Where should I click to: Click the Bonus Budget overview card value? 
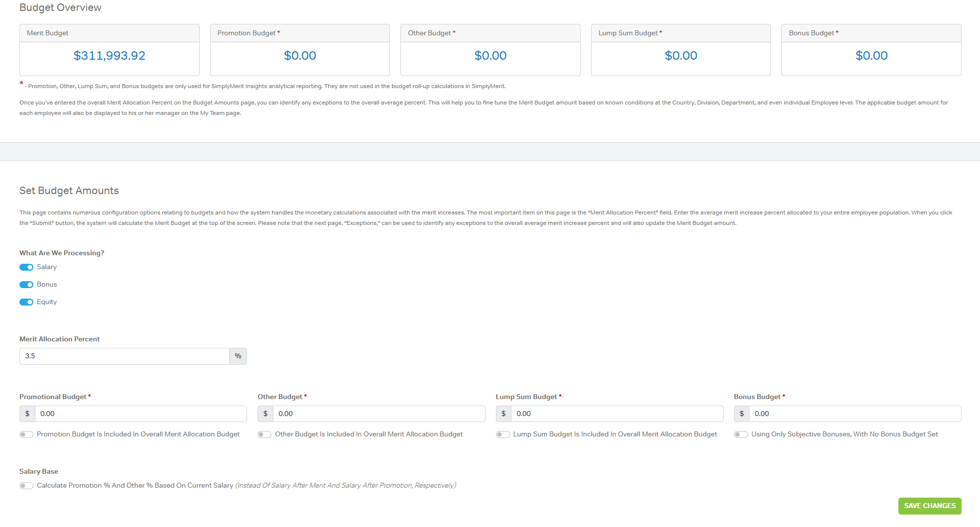tap(871, 56)
